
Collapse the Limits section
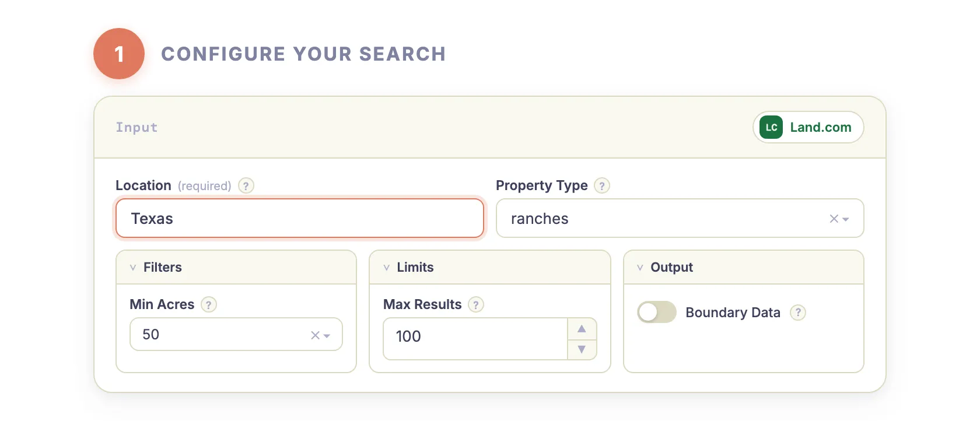click(x=387, y=267)
